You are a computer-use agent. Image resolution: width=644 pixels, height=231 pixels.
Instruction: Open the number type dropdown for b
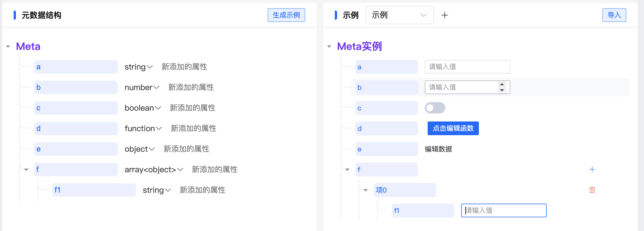142,88
